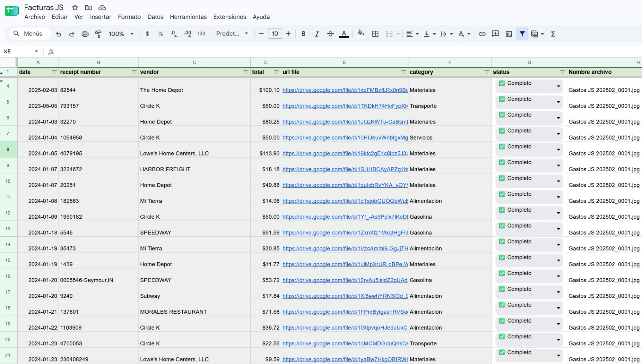
Task: Apply percent format icon
Action: (161, 34)
